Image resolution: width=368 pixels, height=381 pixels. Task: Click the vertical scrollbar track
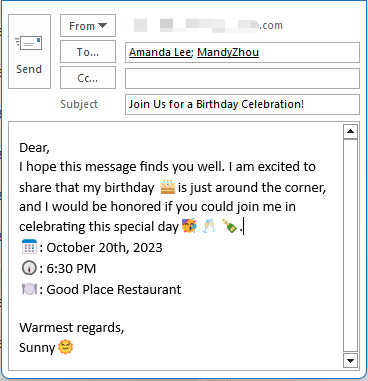(x=350, y=246)
